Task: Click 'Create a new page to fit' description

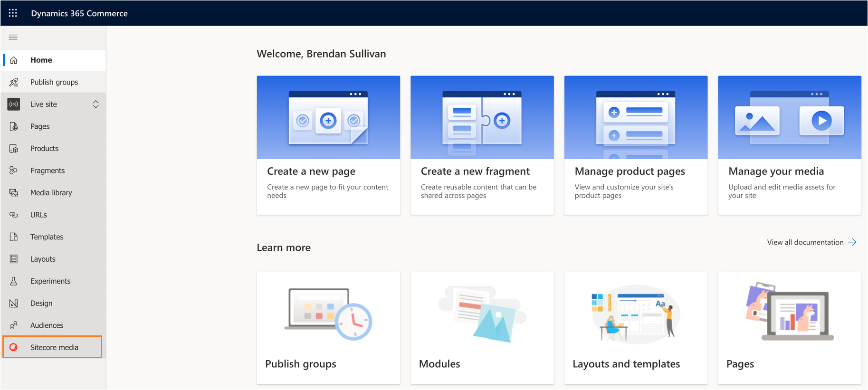Action: (x=328, y=191)
